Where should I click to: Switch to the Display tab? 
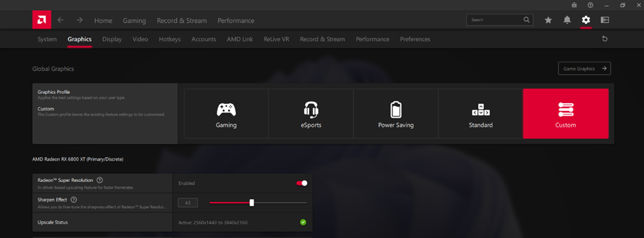112,39
